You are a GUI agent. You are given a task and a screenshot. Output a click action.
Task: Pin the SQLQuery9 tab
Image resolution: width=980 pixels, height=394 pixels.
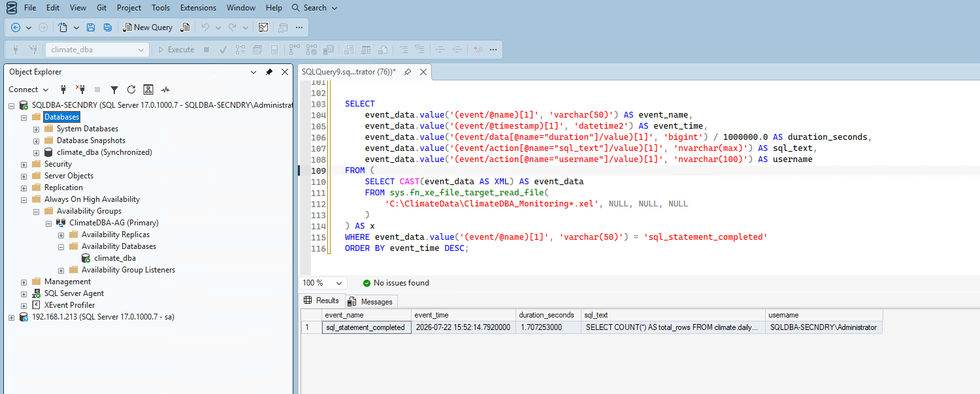coord(407,72)
